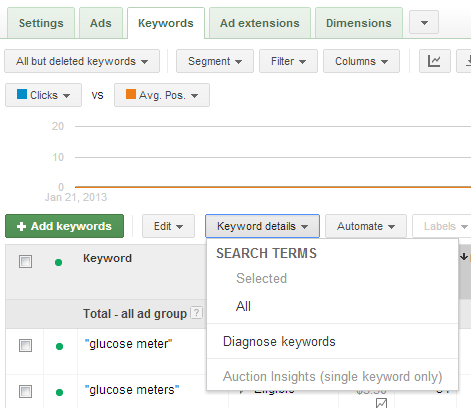Open the Edit dropdown

pyautogui.click(x=168, y=226)
